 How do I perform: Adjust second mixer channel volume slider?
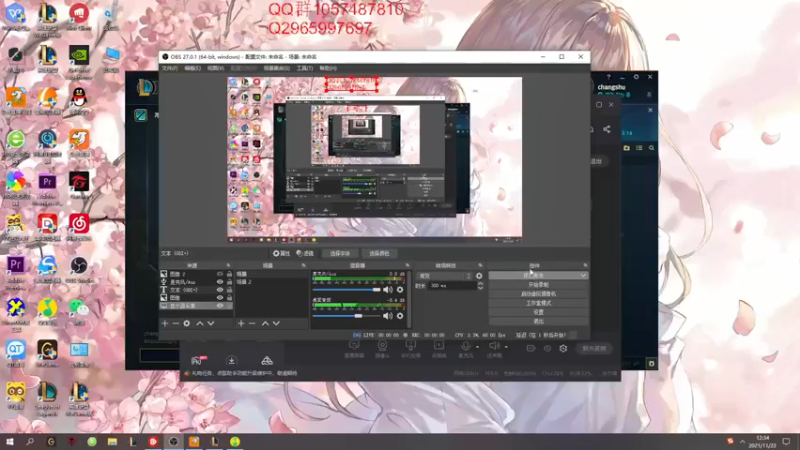pyautogui.click(x=347, y=316)
